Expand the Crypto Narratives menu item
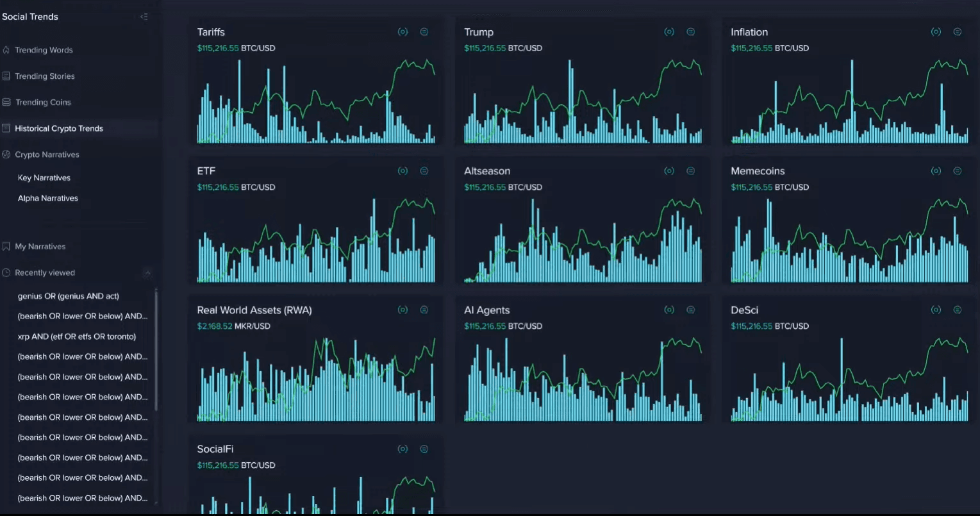The image size is (980, 516). tap(47, 154)
